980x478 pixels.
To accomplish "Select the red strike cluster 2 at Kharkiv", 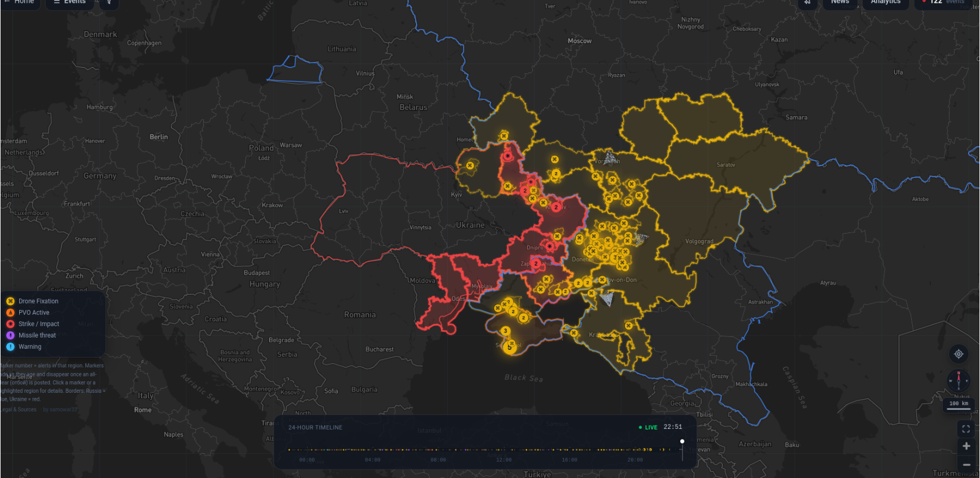I will click(x=556, y=207).
